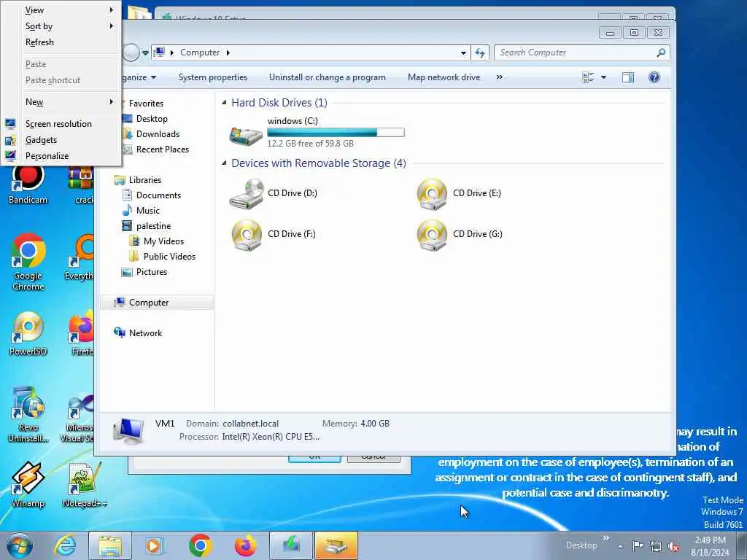
Task: Choose Gadgets from context menu
Action: [x=61, y=140]
